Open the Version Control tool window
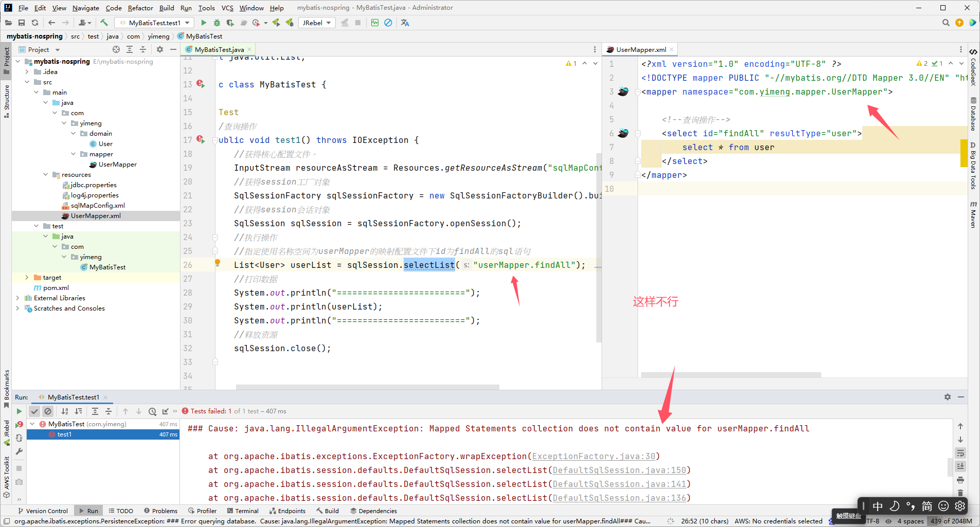This screenshot has height=527, width=980. [43, 511]
